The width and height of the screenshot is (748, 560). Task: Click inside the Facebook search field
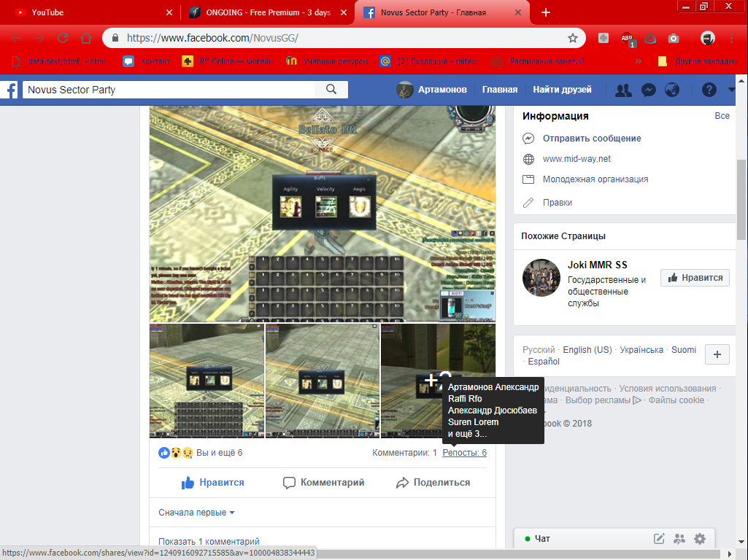tap(168, 90)
